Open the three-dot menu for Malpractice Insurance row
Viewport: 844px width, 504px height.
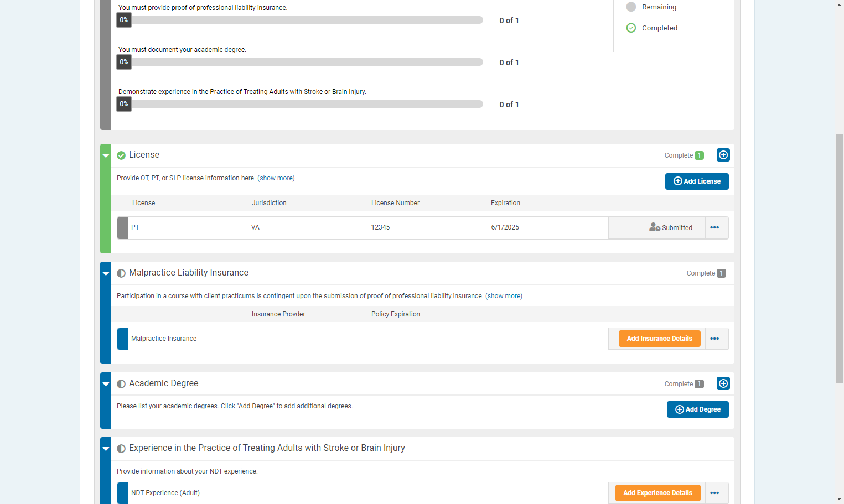(x=714, y=339)
